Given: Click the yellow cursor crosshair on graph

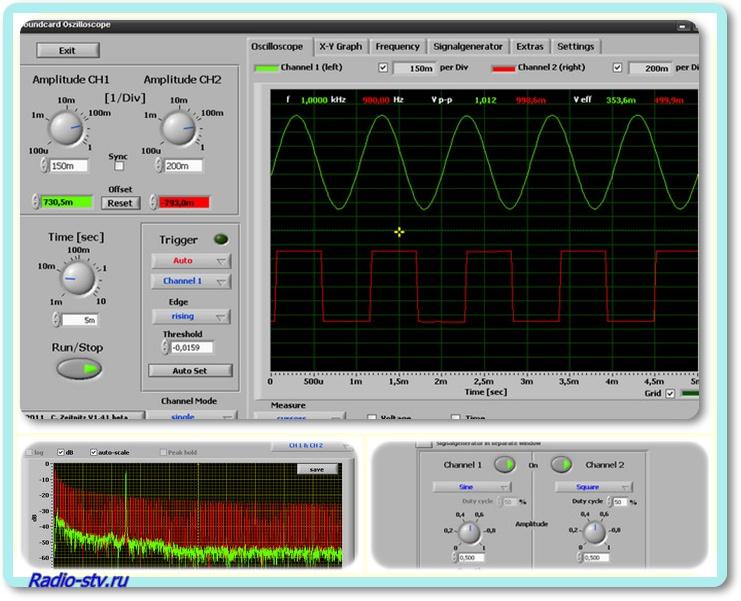Looking at the screenshot, I should coord(399,232).
